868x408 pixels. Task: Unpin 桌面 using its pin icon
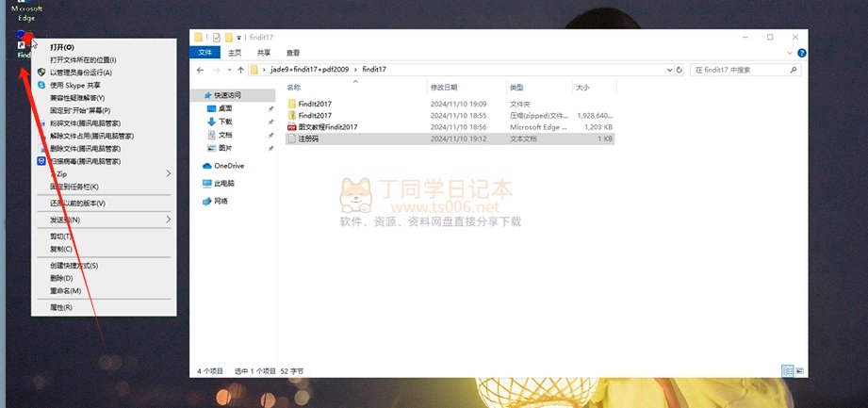click(270, 109)
